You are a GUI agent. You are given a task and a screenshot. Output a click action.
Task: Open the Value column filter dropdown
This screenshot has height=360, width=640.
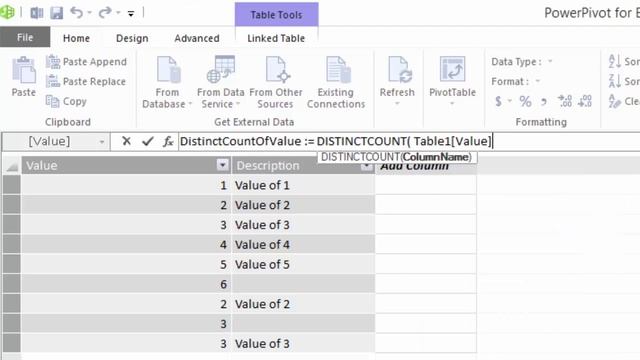(222, 165)
